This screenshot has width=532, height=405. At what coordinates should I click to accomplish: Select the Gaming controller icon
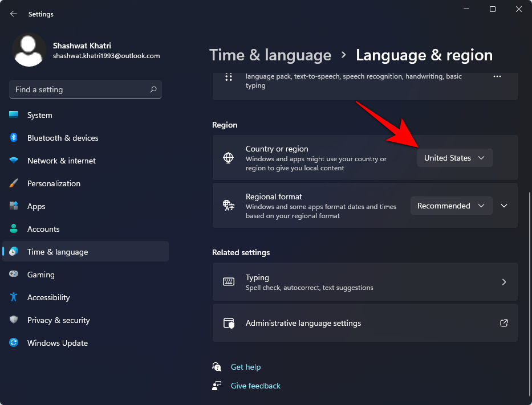pos(14,275)
